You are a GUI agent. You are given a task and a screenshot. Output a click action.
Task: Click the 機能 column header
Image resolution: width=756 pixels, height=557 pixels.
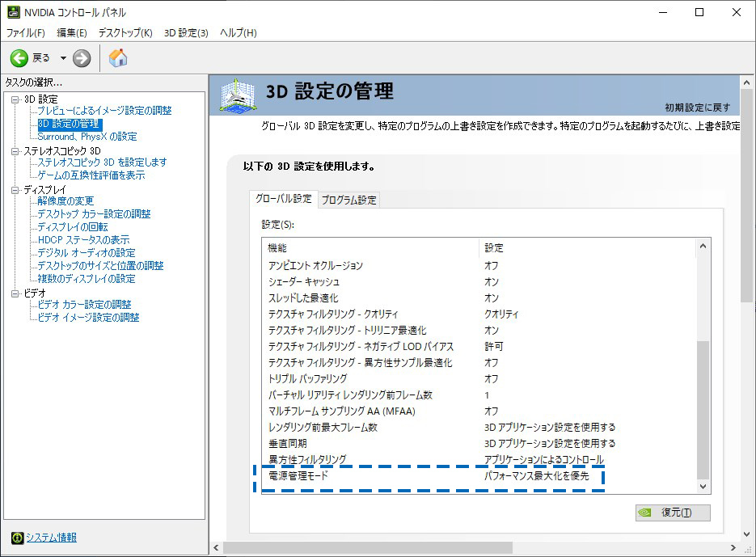[x=371, y=248]
